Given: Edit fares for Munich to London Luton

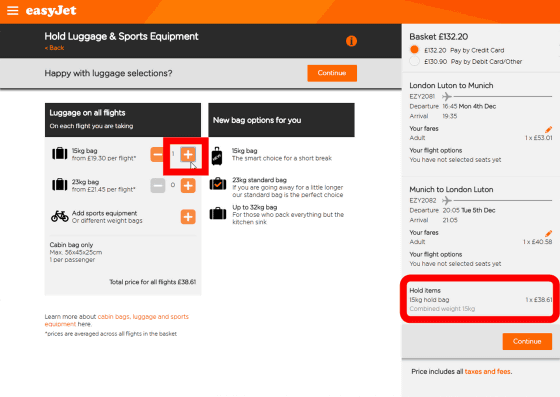Looking at the screenshot, I should pos(549,233).
